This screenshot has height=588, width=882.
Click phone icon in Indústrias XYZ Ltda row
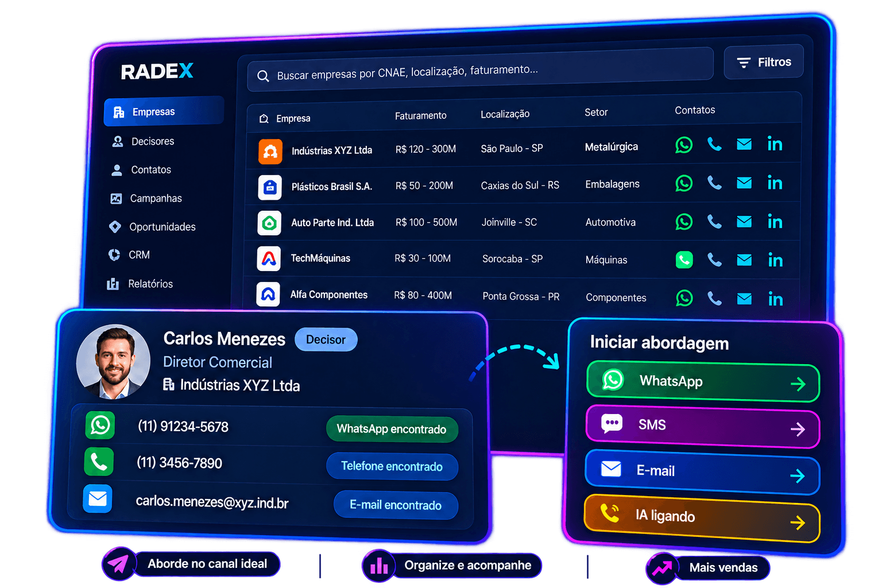tap(714, 144)
